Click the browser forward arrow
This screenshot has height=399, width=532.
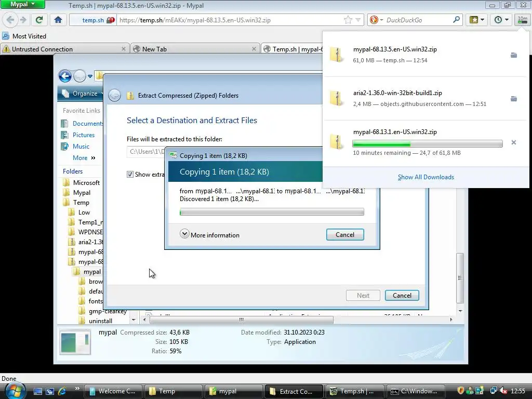click(23, 20)
